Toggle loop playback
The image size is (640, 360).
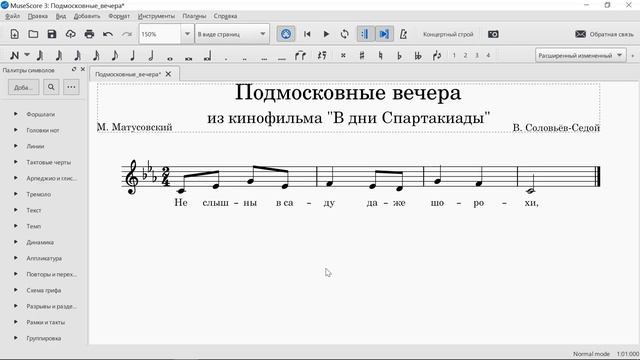(x=345, y=34)
